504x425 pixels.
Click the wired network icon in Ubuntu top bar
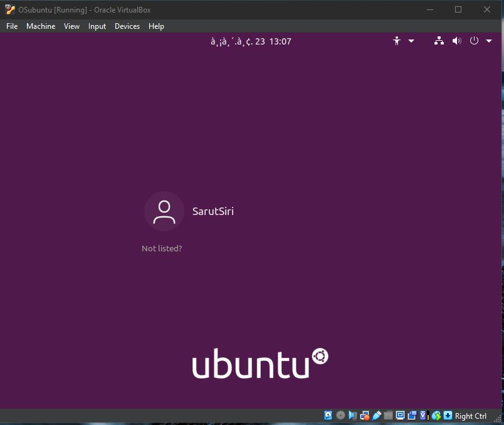[439, 41]
